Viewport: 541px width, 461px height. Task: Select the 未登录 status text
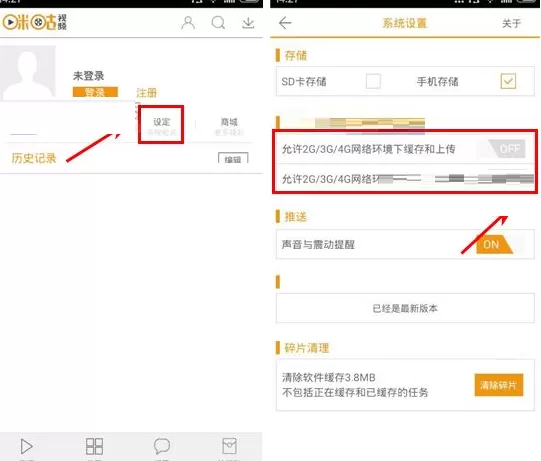coord(89,76)
